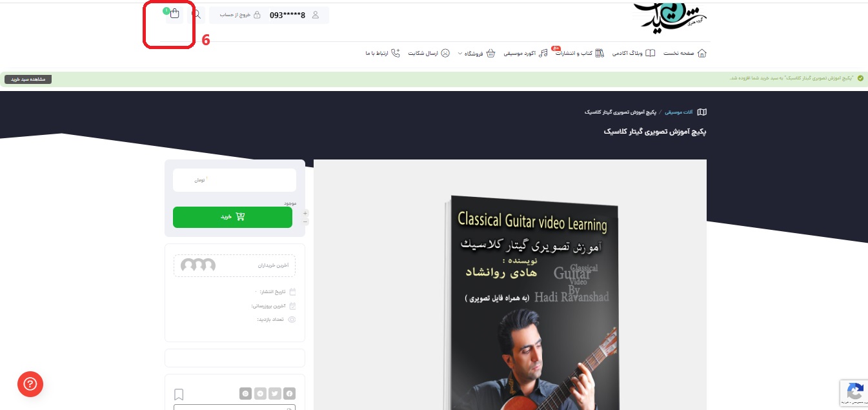Click the آلات موسیقی breadcrumb link
Image resolution: width=868 pixels, height=410 pixels.
(679, 112)
